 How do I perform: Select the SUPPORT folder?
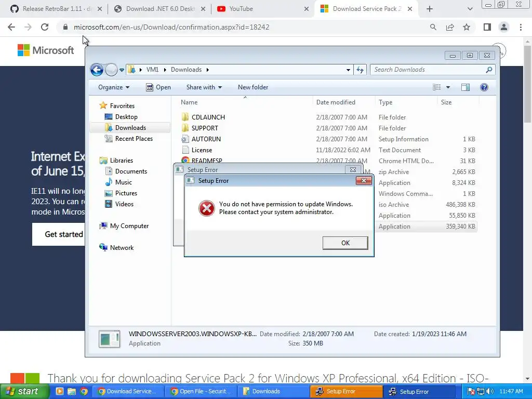pos(205,128)
